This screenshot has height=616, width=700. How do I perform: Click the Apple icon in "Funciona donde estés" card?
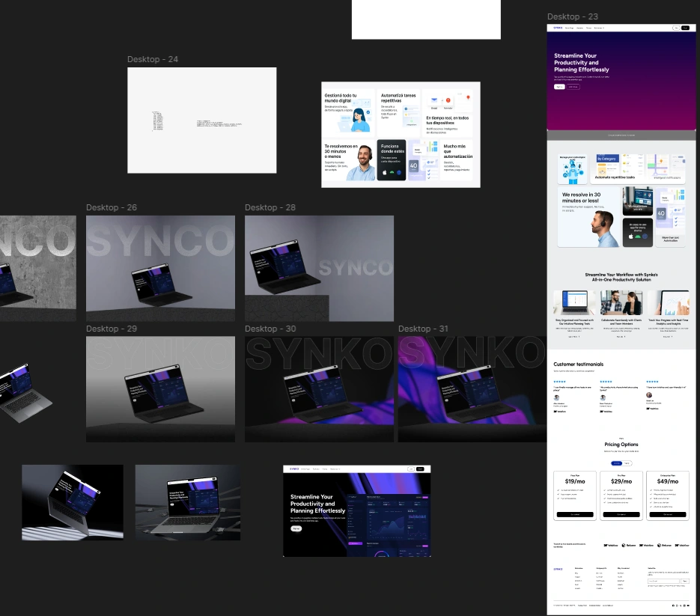tap(384, 172)
